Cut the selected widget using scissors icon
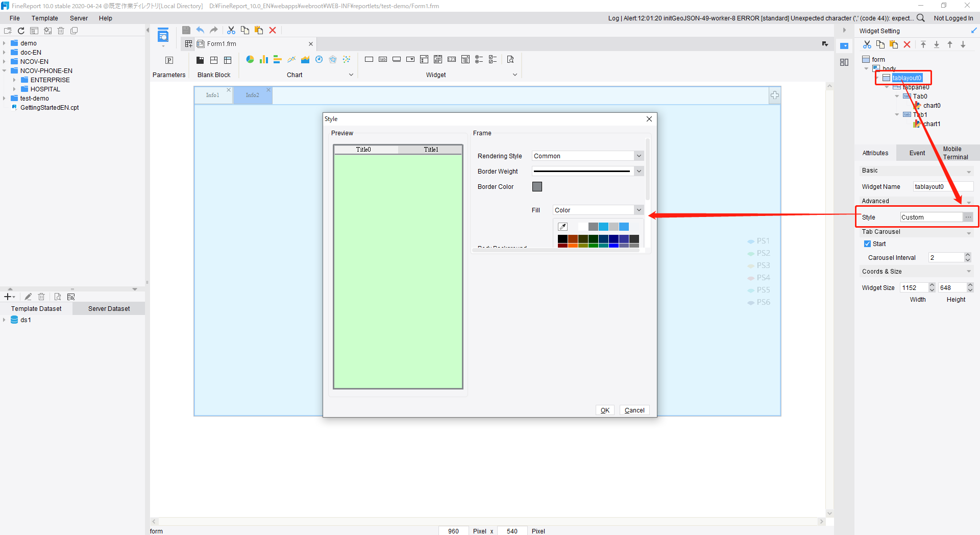Image resolution: width=980 pixels, height=535 pixels. pyautogui.click(x=867, y=44)
